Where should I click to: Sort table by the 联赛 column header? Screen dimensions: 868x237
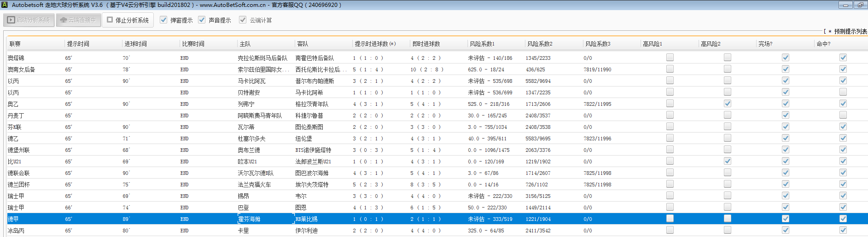tap(15, 44)
